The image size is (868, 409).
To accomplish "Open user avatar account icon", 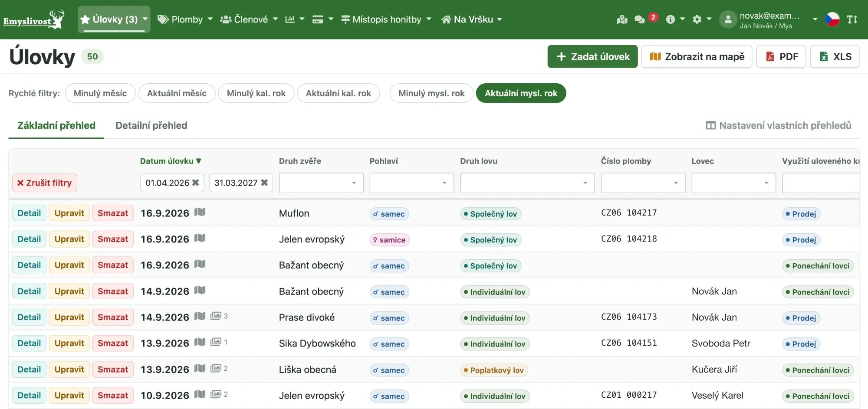I will pos(728,20).
